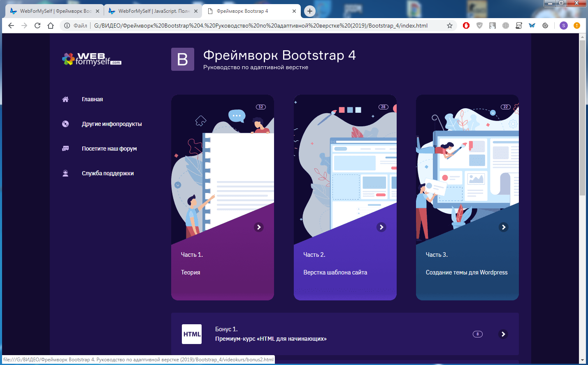Click the purple Bootstrap B logo
This screenshot has width=588, height=365.
click(183, 59)
